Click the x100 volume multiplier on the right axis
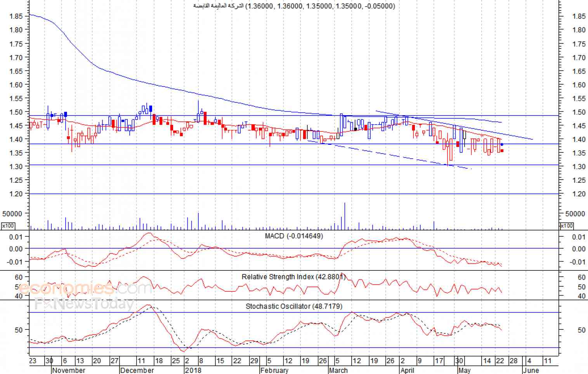The width and height of the screenshot is (588, 374). click(x=566, y=226)
